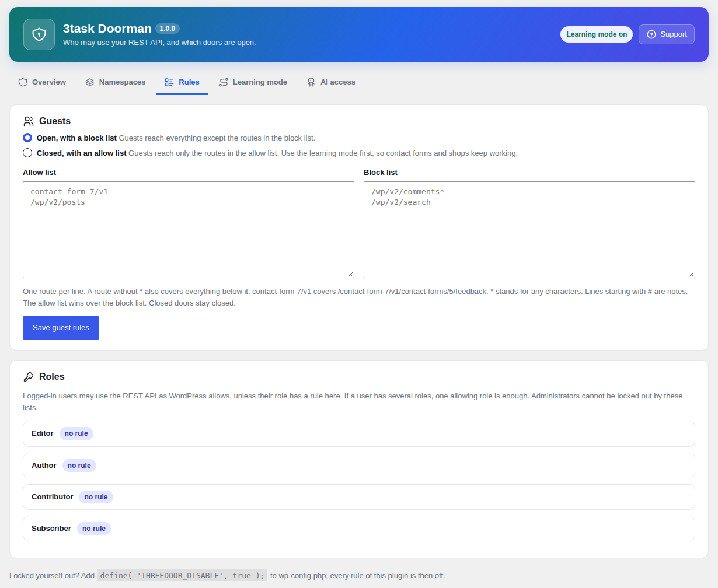Open the Support link
The width and height of the screenshot is (718, 588).
pyautogui.click(x=667, y=34)
